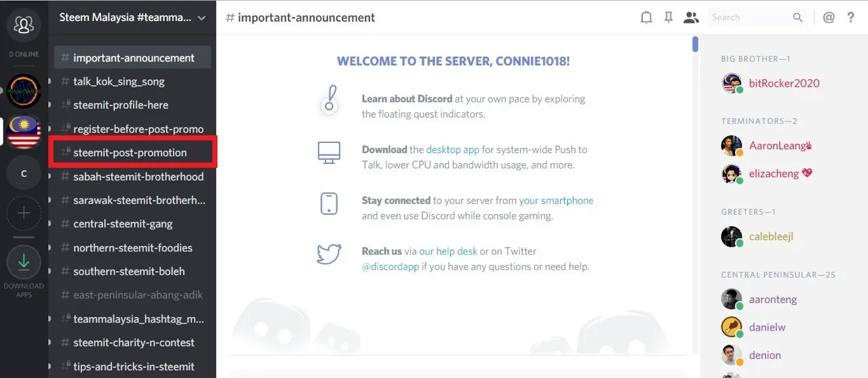
Task: Open notification settings bell icon
Action: point(646,18)
